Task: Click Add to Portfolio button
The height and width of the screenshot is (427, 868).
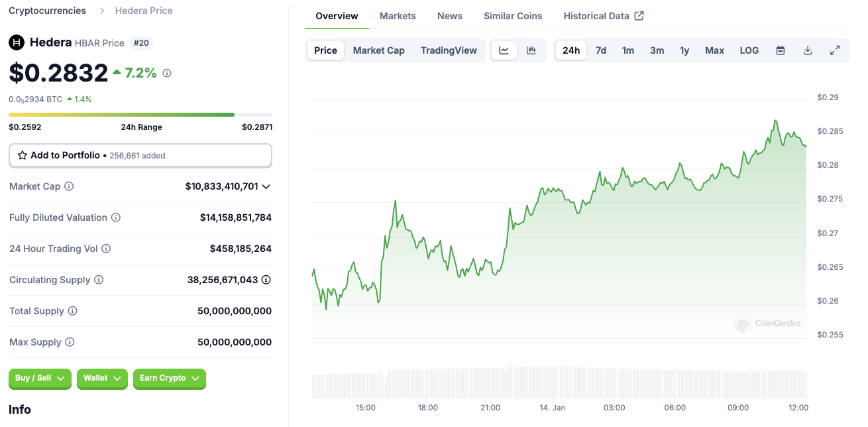Action: pyautogui.click(x=140, y=155)
